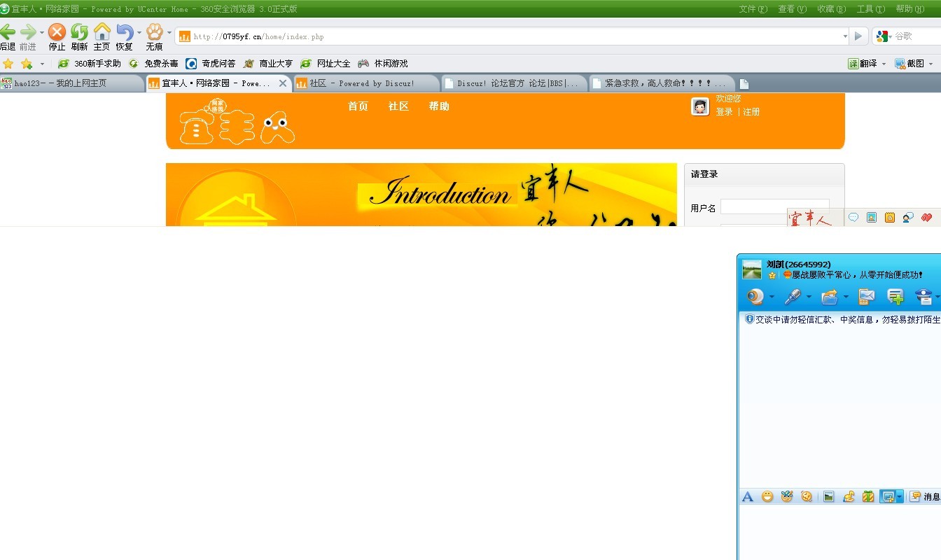
Task: Expand the forward history dropdown arrow
Action: click(42, 32)
